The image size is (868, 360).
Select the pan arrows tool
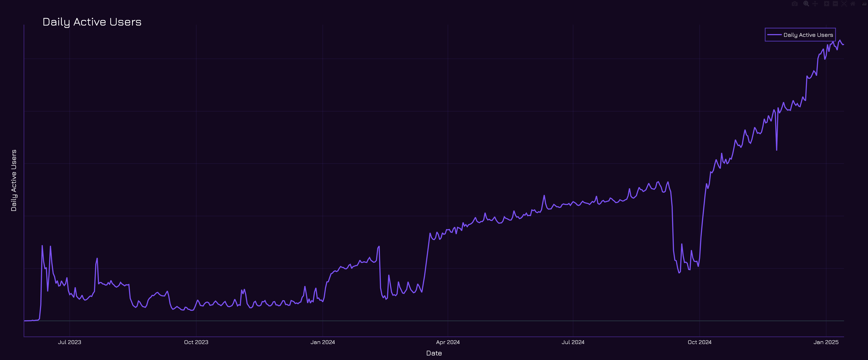pyautogui.click(x=815, y=4)
